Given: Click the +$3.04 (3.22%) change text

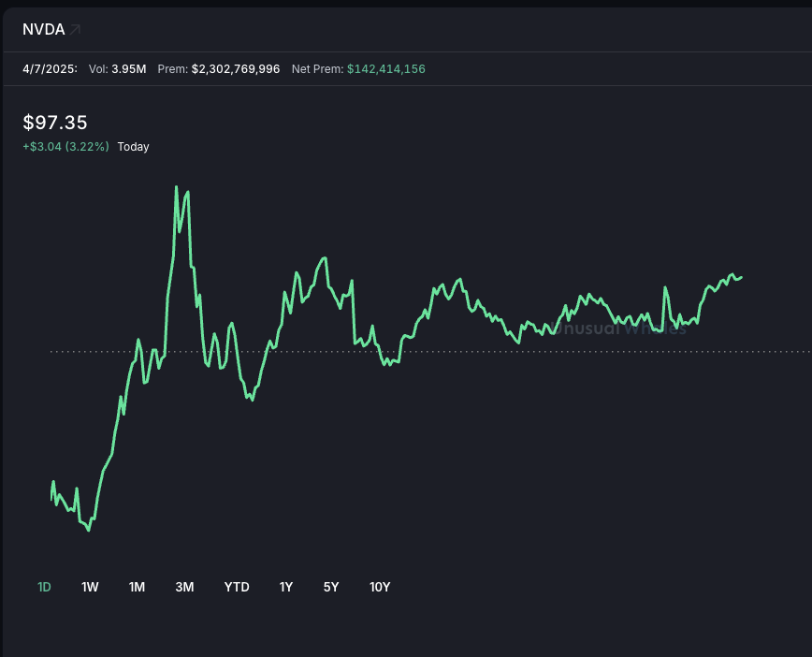Looking at the screenshot, I should click(65, 147).
